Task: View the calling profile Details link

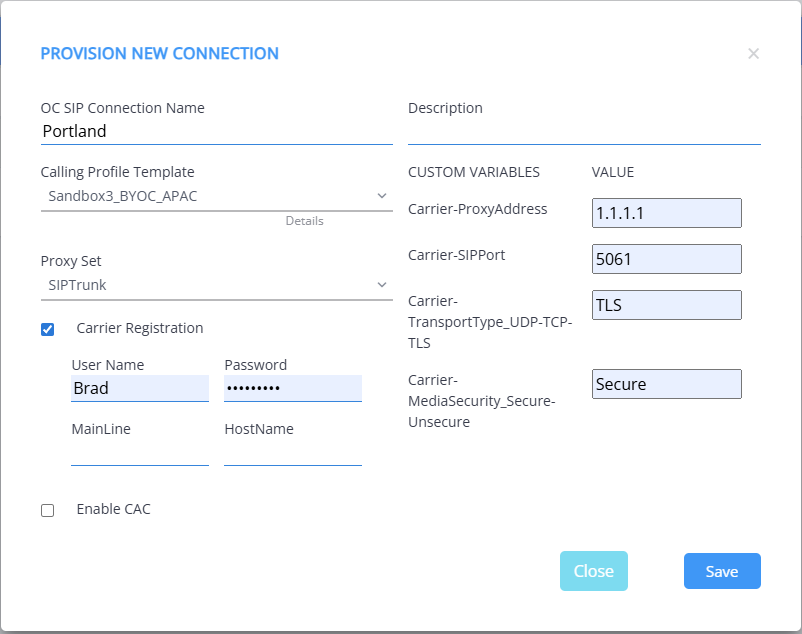Action: [x=304, y=221]
